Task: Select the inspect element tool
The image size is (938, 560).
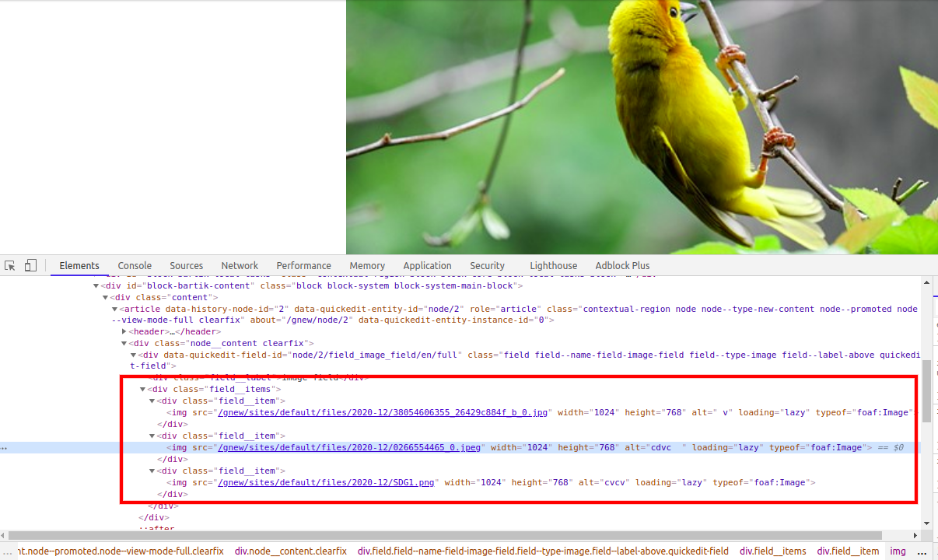Action: click(x=9, y=265)
